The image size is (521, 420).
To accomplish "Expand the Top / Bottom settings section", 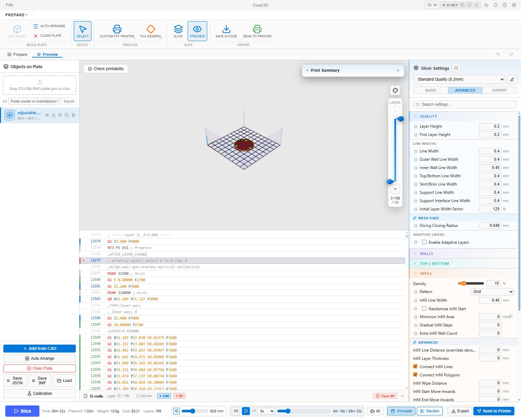I will point(463,264).
